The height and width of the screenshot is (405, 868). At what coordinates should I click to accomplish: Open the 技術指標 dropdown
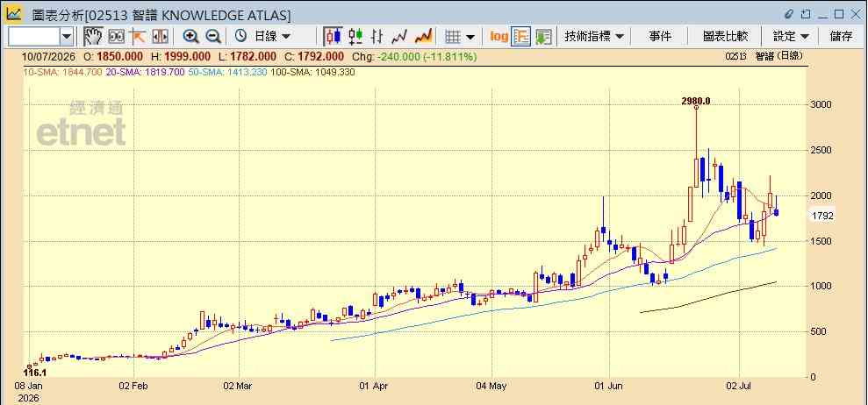(594, 37)
